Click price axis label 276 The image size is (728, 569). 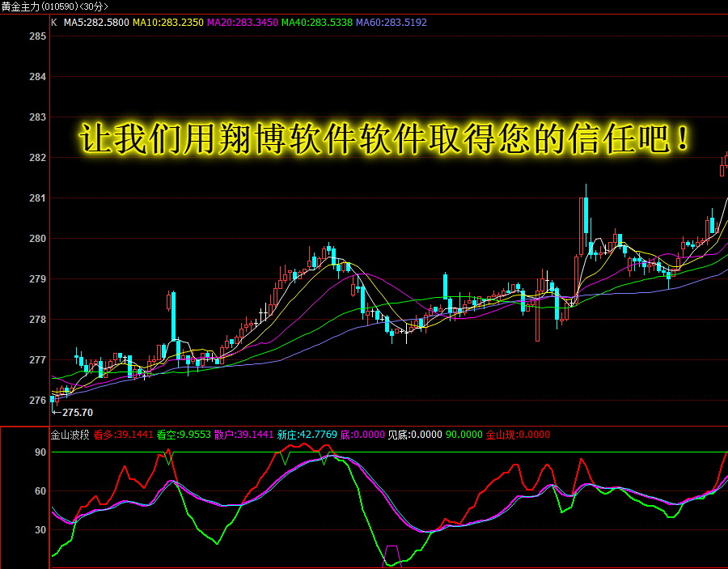[37, 401]
